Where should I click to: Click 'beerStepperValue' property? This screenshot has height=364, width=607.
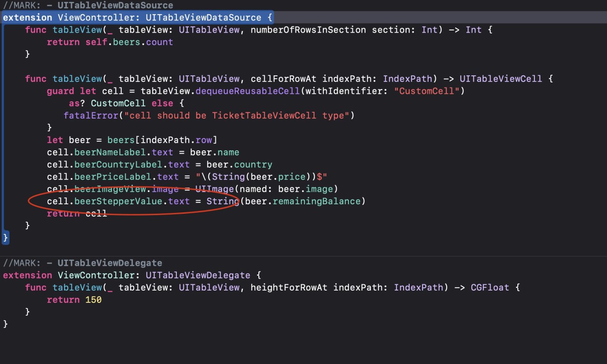click(x=118, y=202)
